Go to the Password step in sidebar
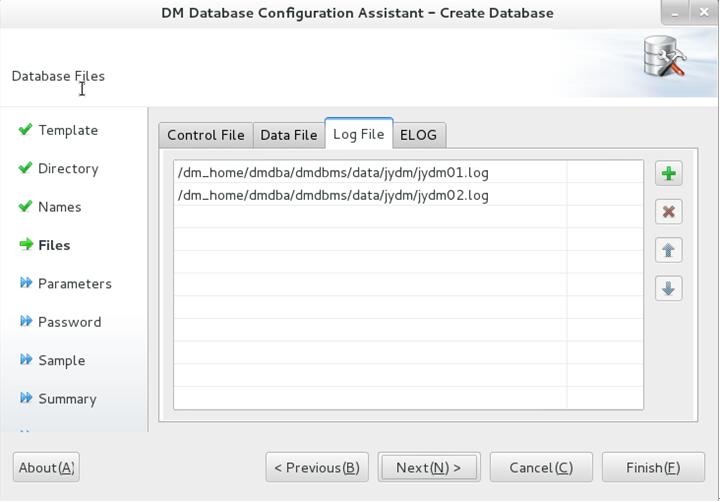Image resolution: width=720 pixels, height=502 pixels. (x=70, y=322)
